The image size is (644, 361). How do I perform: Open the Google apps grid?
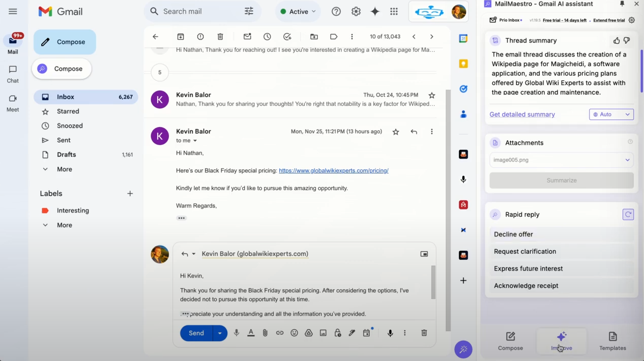[x=394, y=11]
